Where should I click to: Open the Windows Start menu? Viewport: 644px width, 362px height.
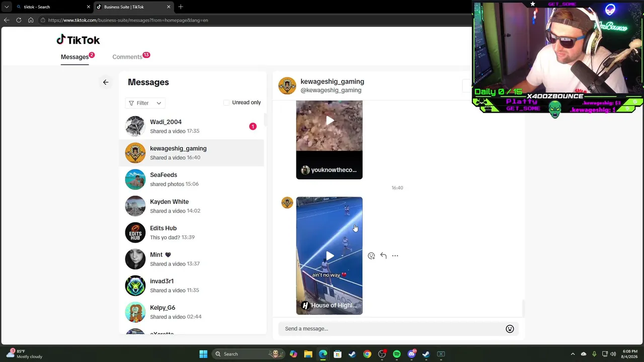point(203,354)
